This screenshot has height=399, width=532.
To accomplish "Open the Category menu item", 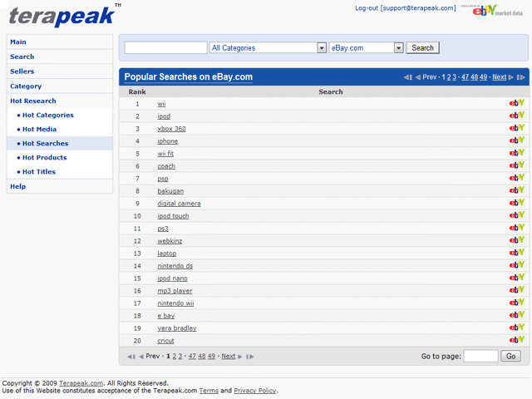I will pyautogui.click(x=60, y=86).
